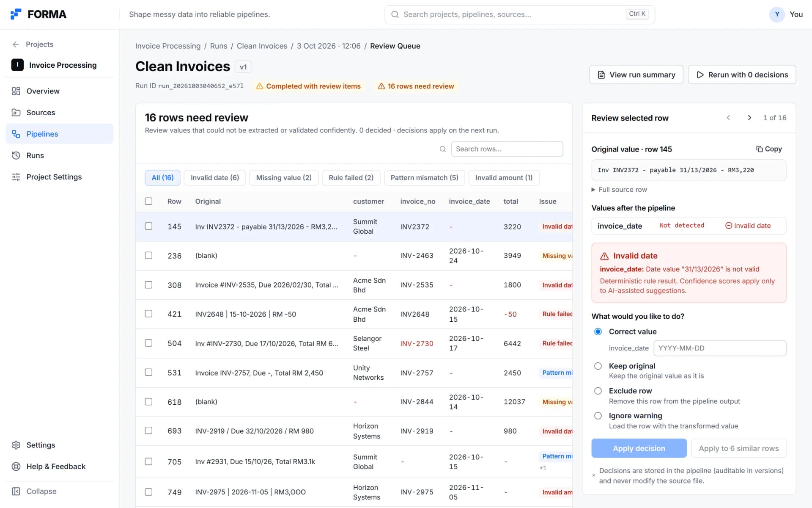Click the 16 rows need review badge

pyautogui.click(x=416, y=86)
